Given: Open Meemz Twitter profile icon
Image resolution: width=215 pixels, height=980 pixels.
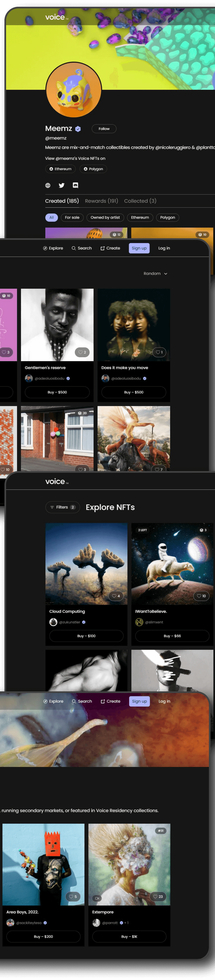Looking at the screenshot, I should tap(61, 185).
